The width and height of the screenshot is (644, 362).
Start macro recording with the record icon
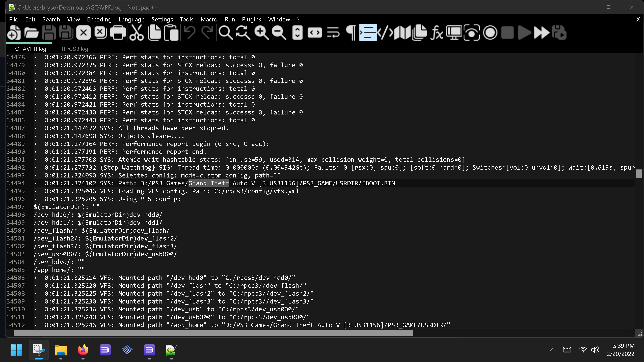pyautogui.click(x=490, y=33)
